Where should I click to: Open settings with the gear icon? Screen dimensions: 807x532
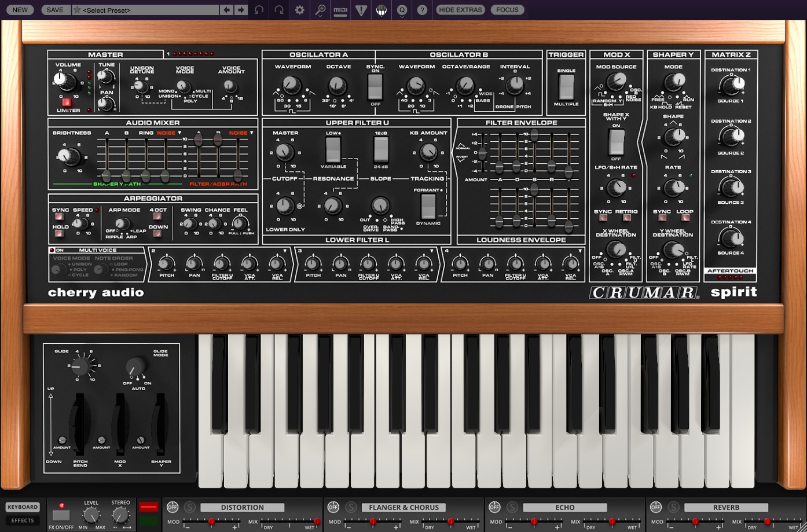(299, 10)
